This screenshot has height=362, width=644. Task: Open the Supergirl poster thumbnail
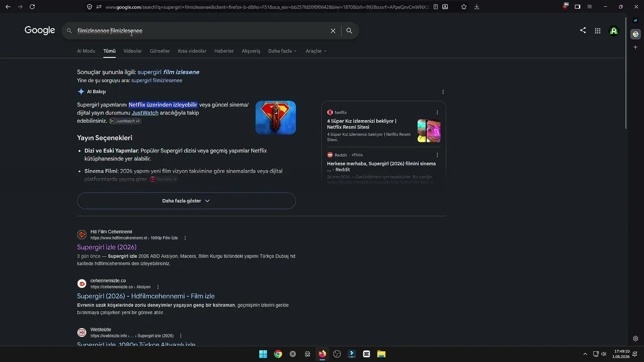coord(276,118)
